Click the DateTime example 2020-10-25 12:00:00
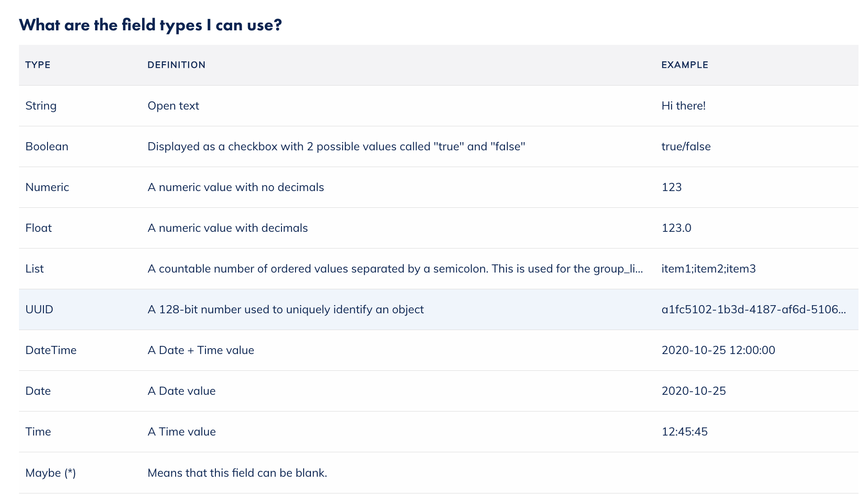Image resolution: width=868 pixels, height=498 pixels. click(718, 350)
